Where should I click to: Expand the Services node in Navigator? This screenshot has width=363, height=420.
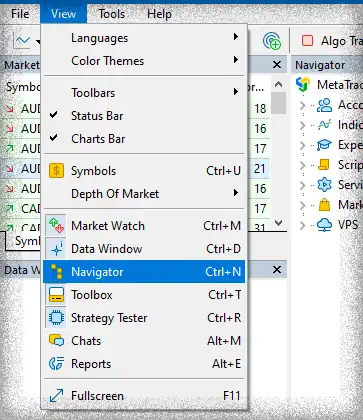coord(302,185)
